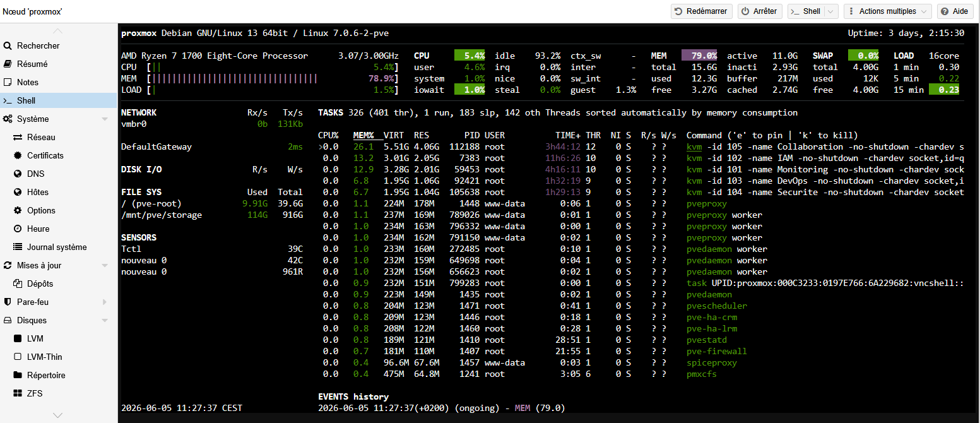Click the Pare-feu shield icon

[8, 302]
